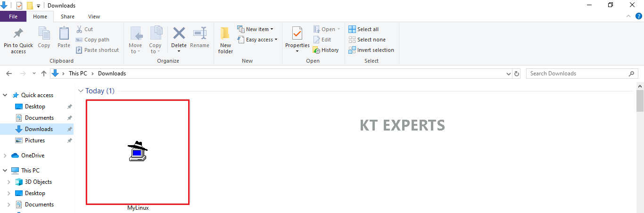This screenshot has height=213, width=644.
Task: Collapse Quick access tree node
Action: pyautogui.click(x=5, y=95)
